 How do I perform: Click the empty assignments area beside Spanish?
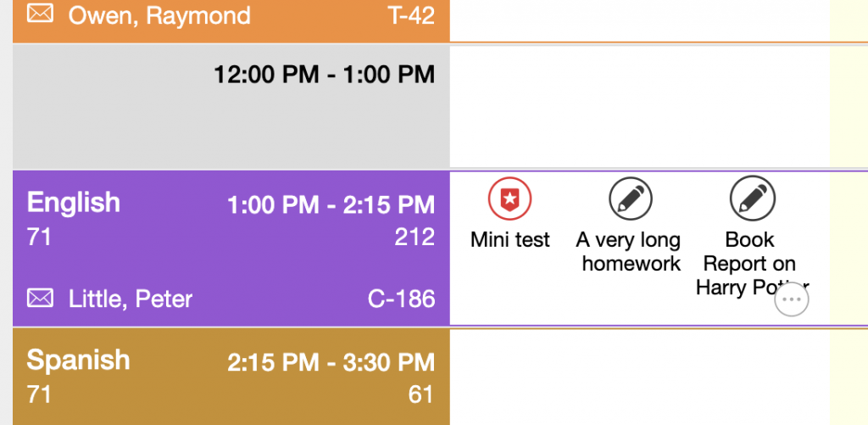click(639, 377)
